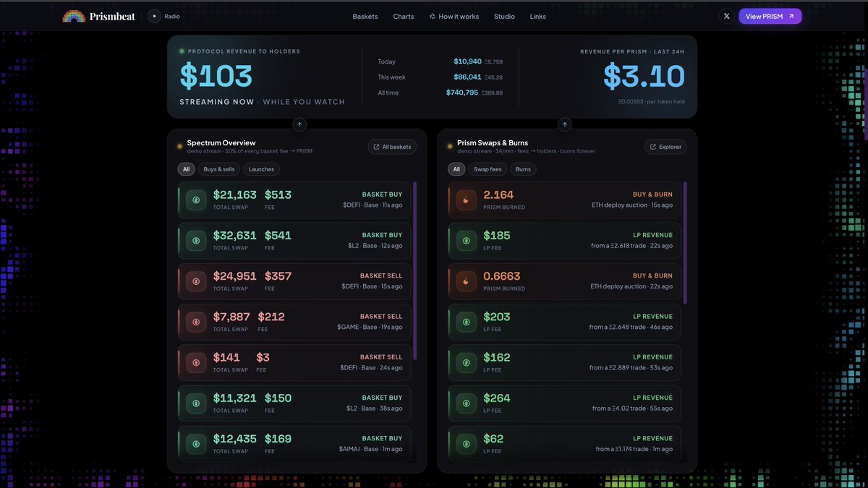868x488 pixels.
Task: Select the Burns filter
Action: [523, 169]
